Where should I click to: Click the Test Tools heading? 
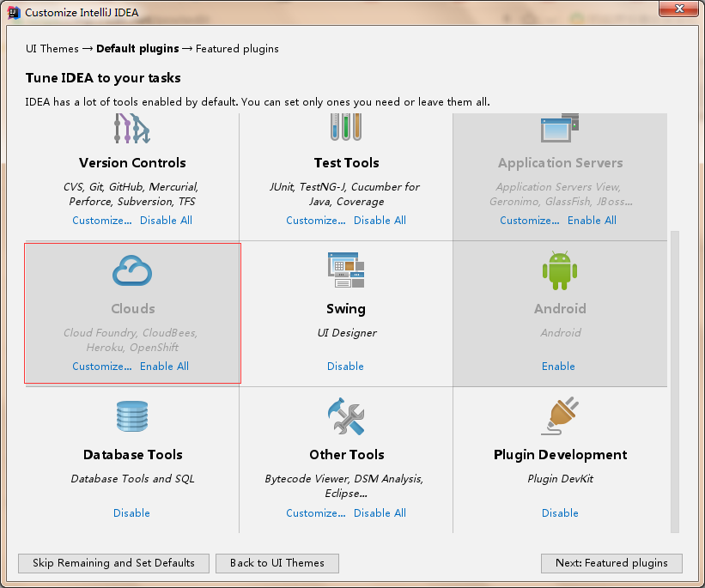pyautogui.click(x=346, y=163)
